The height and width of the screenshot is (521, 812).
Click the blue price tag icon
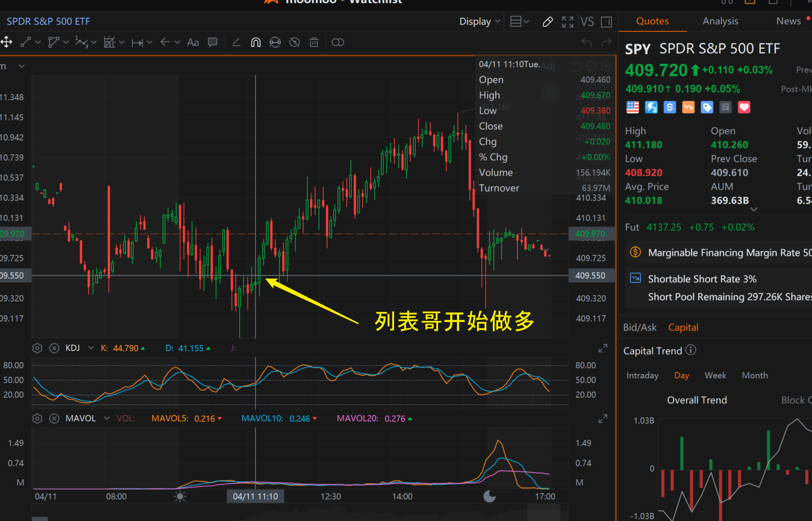point(707,107)
